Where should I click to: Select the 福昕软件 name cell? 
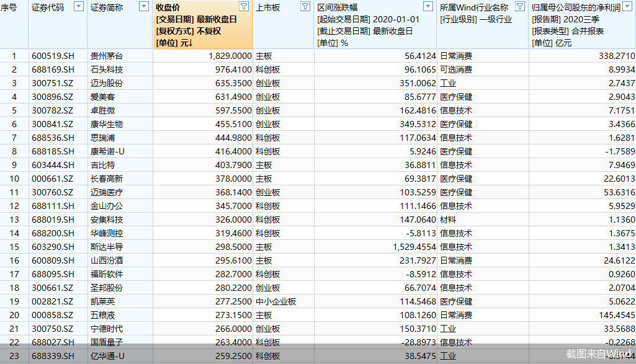[107, 275]
